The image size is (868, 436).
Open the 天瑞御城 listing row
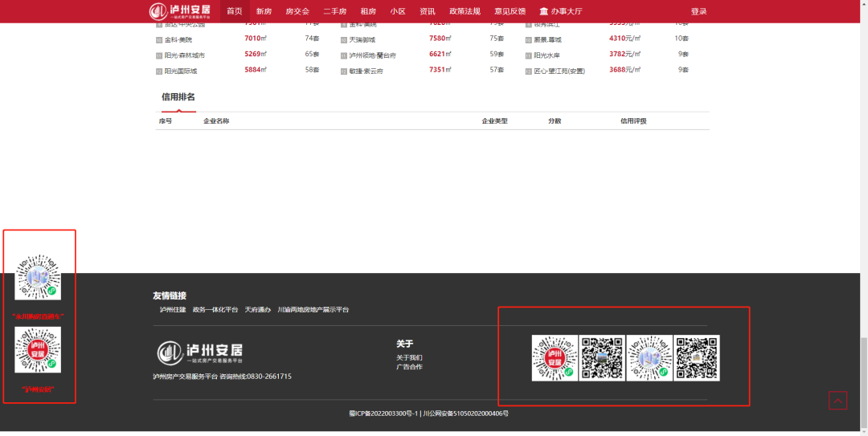362,40
